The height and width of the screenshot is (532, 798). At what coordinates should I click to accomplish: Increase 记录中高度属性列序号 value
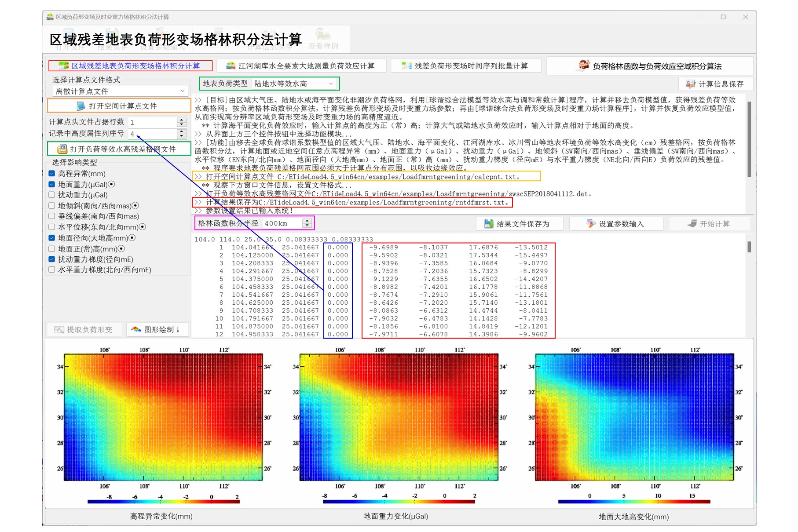tap(182, 131)
